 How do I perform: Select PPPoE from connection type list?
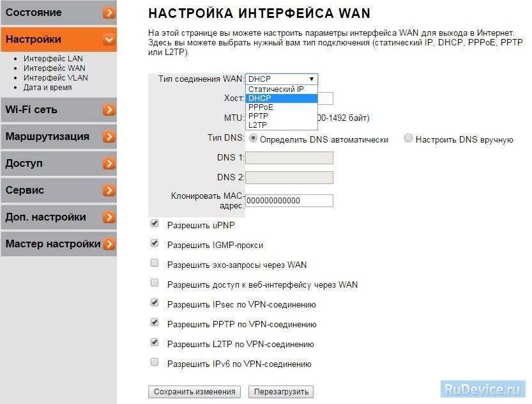281,107
